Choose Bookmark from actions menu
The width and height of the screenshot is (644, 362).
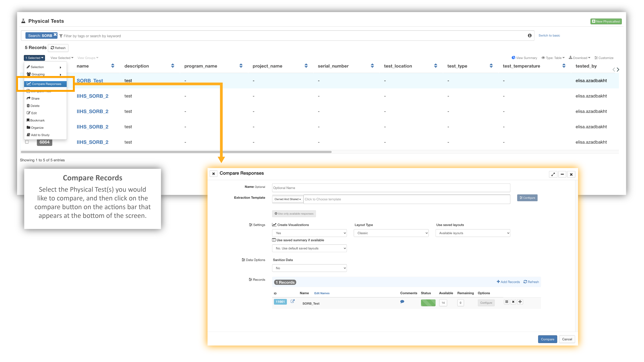[x=45, y=120]
